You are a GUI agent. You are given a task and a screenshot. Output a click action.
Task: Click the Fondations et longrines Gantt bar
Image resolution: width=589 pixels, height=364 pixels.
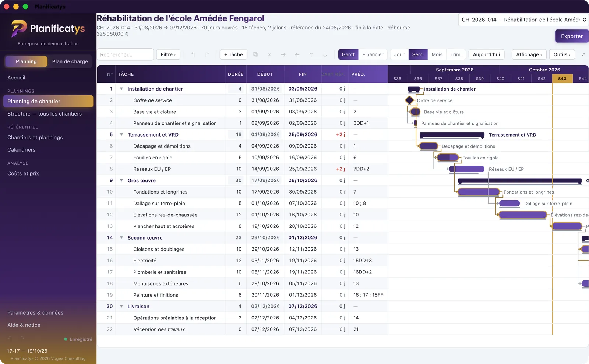click(479, 192)
